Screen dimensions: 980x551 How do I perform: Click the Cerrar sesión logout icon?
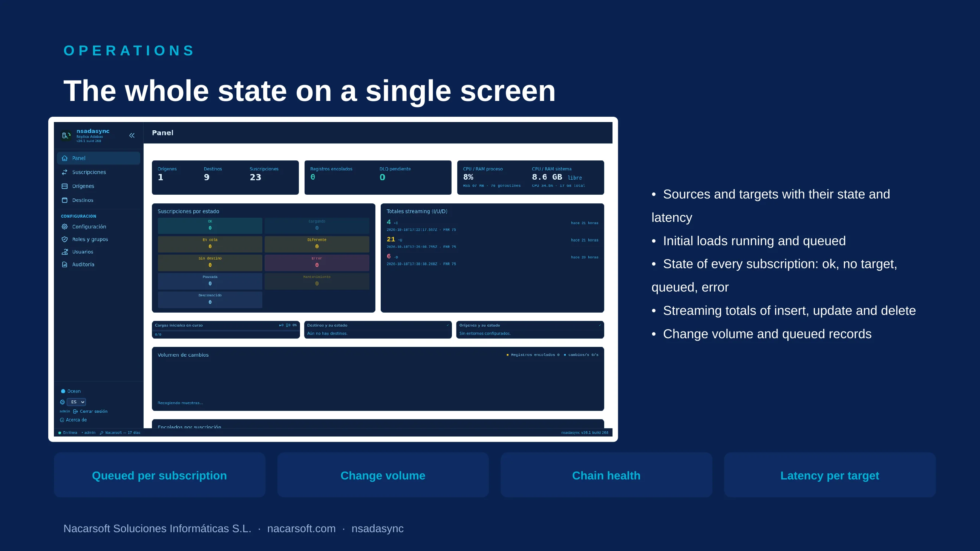(75, 411)
